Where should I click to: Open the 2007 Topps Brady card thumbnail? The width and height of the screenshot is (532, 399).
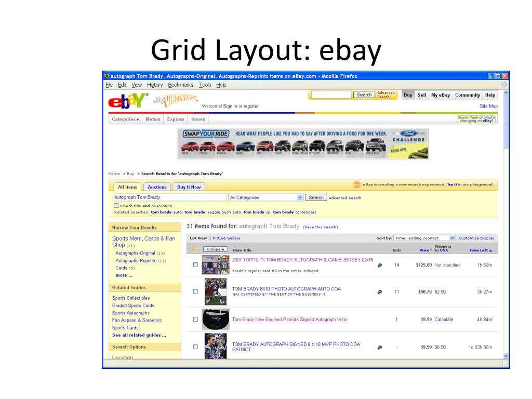[x=216, y=264]
